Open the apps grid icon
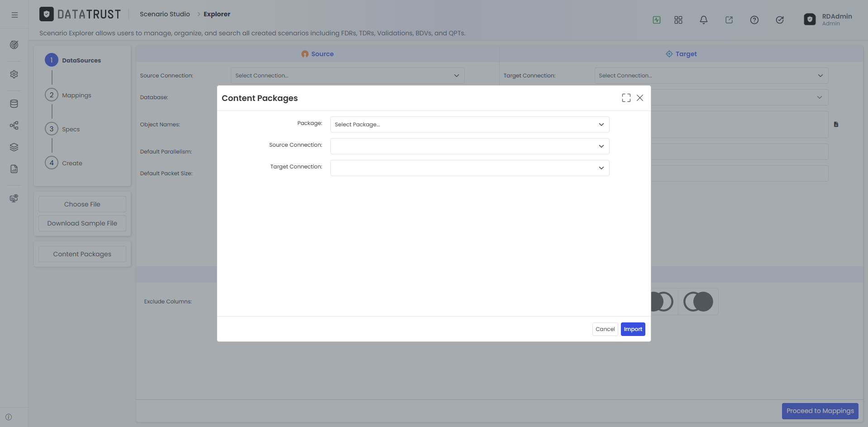The image size is (868, 427). (x=678, y=20)
